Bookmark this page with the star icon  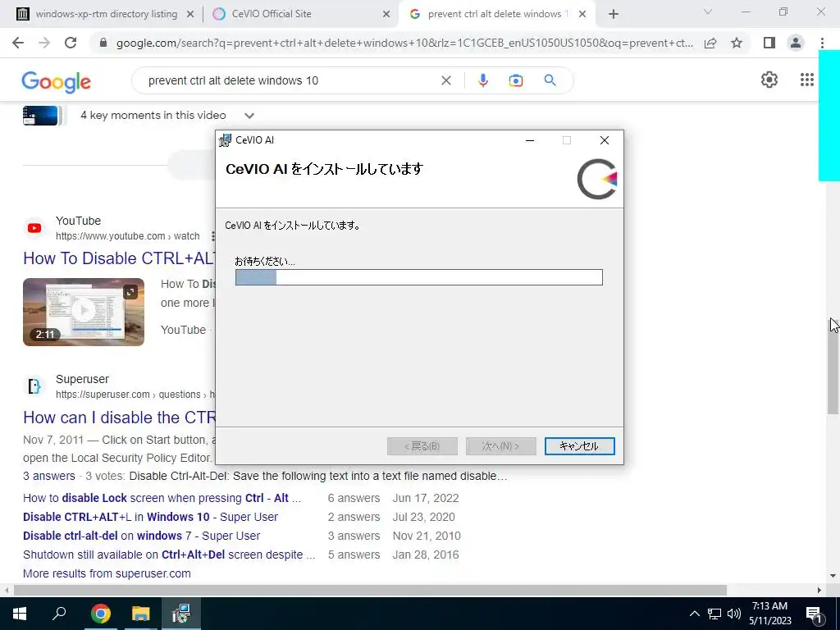point(737,43)
